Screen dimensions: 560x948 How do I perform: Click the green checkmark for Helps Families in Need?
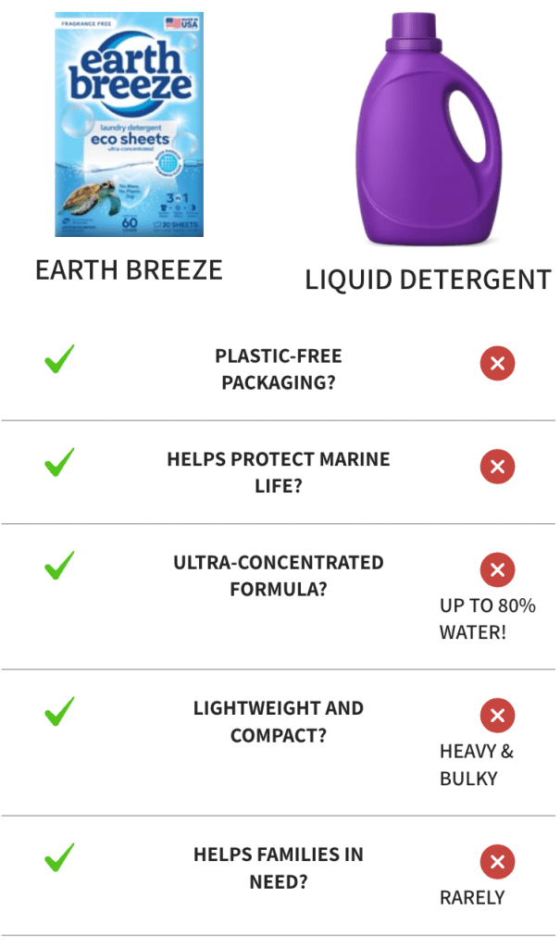tap(60, 858)
